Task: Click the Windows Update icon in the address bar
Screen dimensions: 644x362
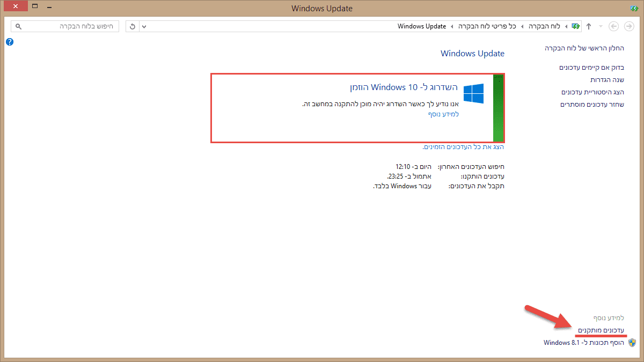Action: click(576, 26)
